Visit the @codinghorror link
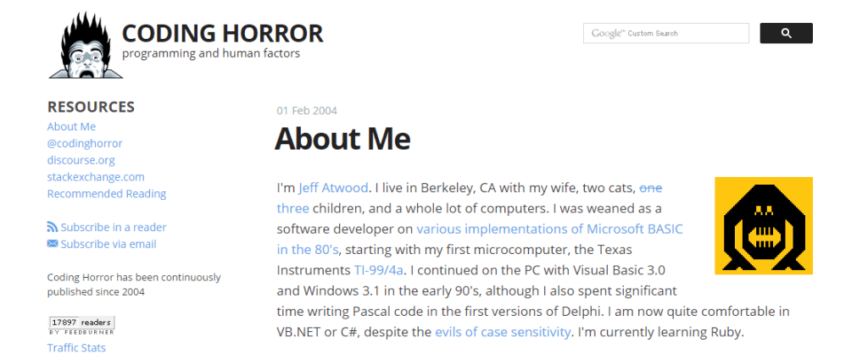 [85, 143]
